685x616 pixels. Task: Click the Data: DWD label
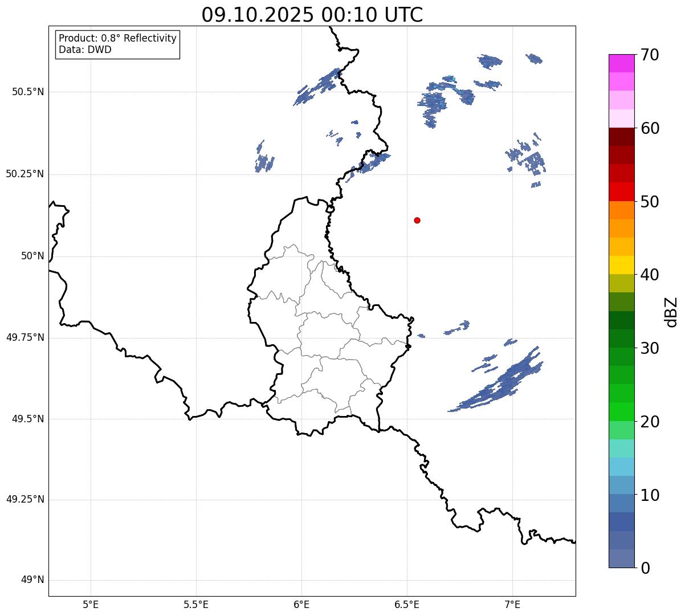[85, 50]
